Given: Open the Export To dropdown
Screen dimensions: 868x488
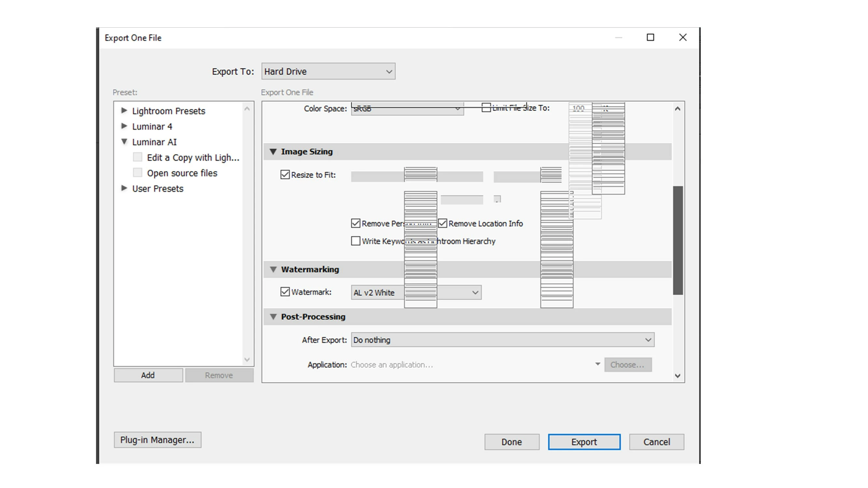Looking at the screenshot, I should [328, 71].
